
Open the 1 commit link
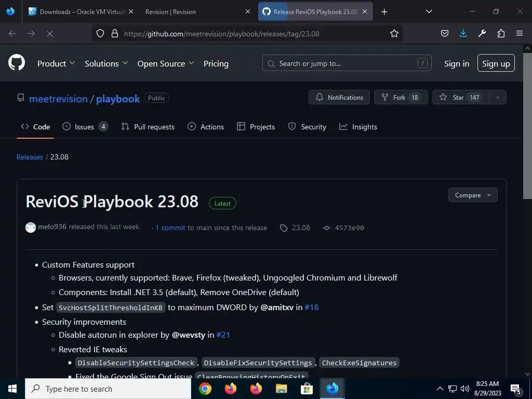tap(170, 228)
